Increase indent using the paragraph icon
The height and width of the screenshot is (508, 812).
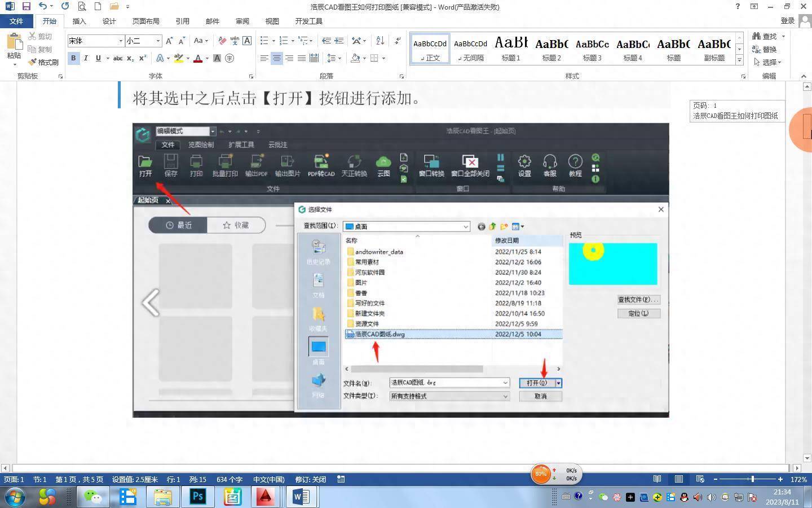coord(339,41)
